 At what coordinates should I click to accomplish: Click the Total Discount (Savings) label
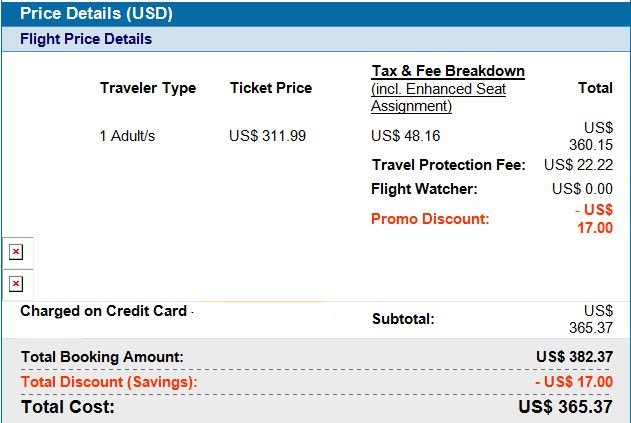click(109, 382)
